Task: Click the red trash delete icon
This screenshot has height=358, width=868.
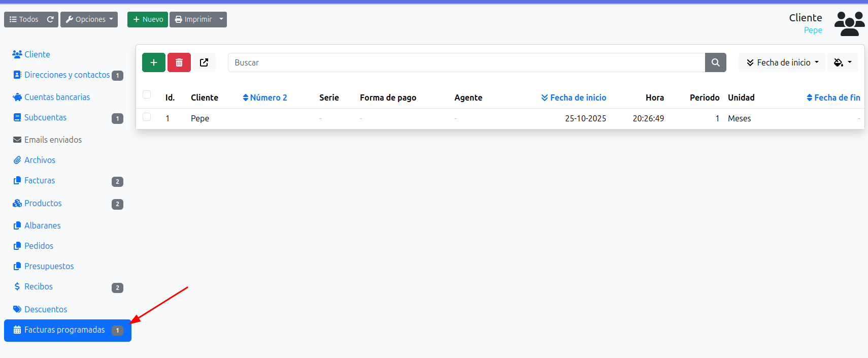Action: pyautogui.click(x=179, y=62)
